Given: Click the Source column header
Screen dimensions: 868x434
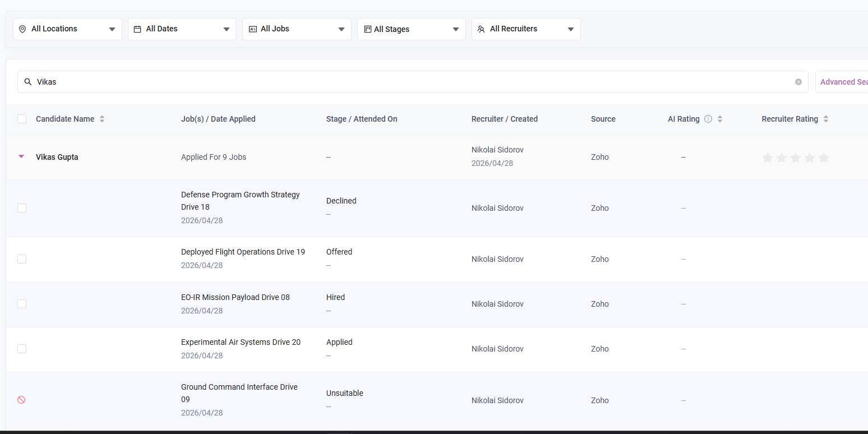Looking at the screenshot, I should [603, 119].
